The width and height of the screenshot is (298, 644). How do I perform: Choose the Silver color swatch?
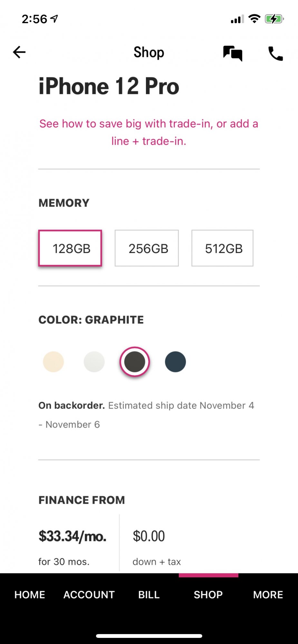[94, 362]
